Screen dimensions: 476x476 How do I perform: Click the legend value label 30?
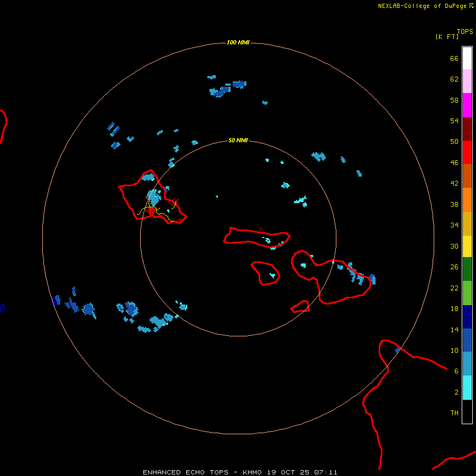454,246
